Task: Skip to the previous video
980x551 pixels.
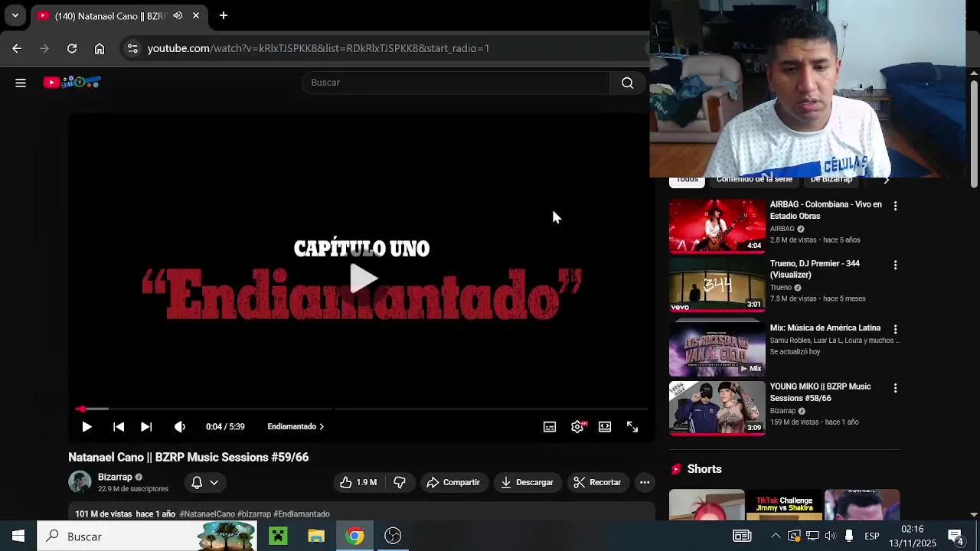Action: (x=119, y=427)
